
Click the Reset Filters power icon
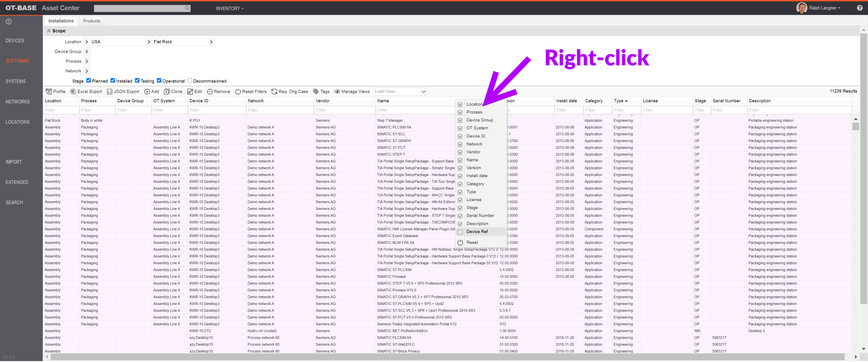pyautogui.click(x=238, y=91)
